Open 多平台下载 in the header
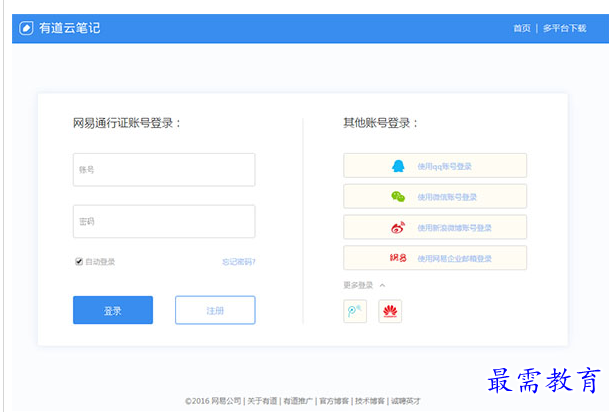609x412 pixels. [x=564, y=28]
